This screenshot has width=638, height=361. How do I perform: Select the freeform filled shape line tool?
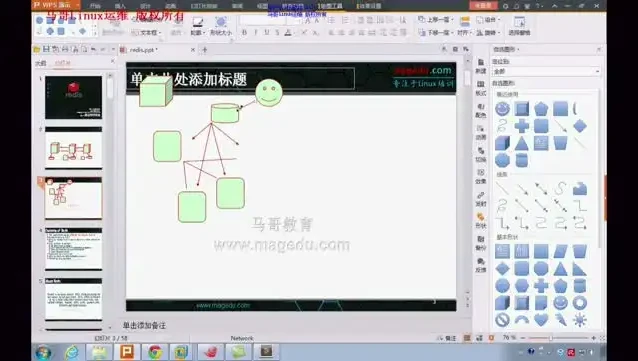tap(580, 189)
